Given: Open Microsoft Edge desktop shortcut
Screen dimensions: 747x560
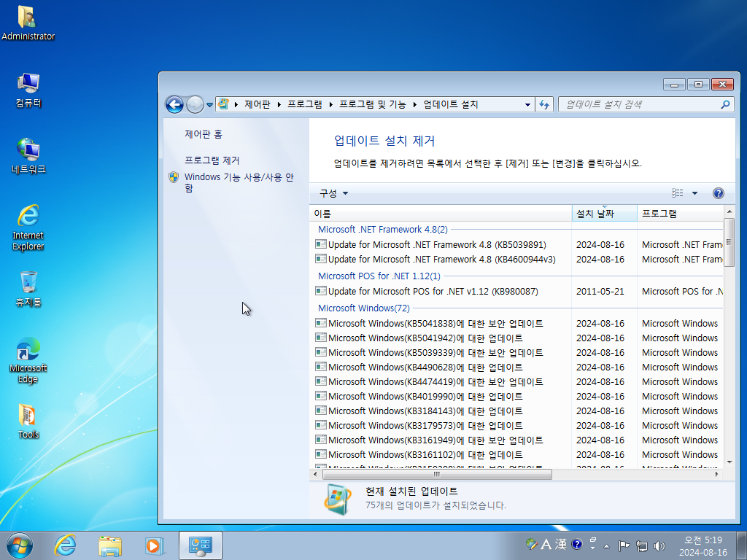Looking at the screenshot, I should coord(28,360).
